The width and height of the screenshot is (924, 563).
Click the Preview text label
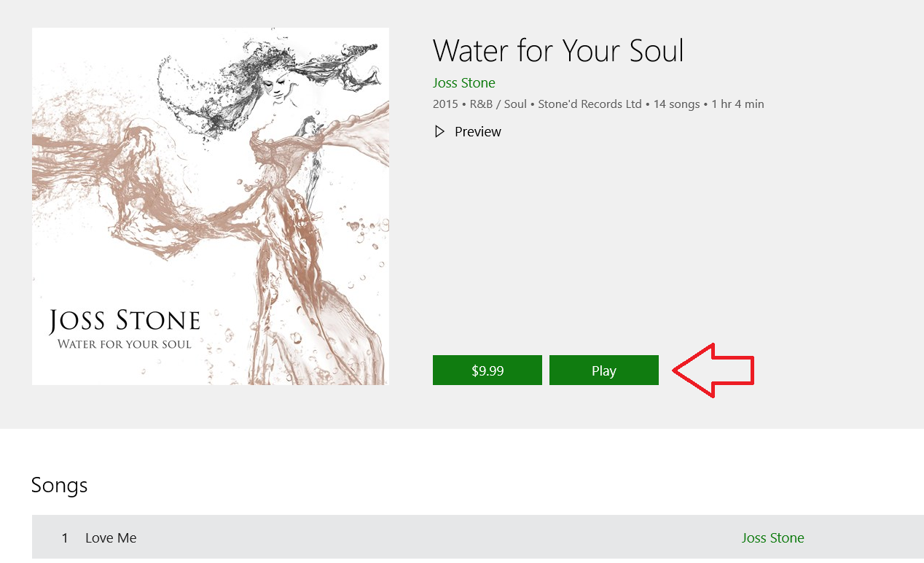coord(477,132)
